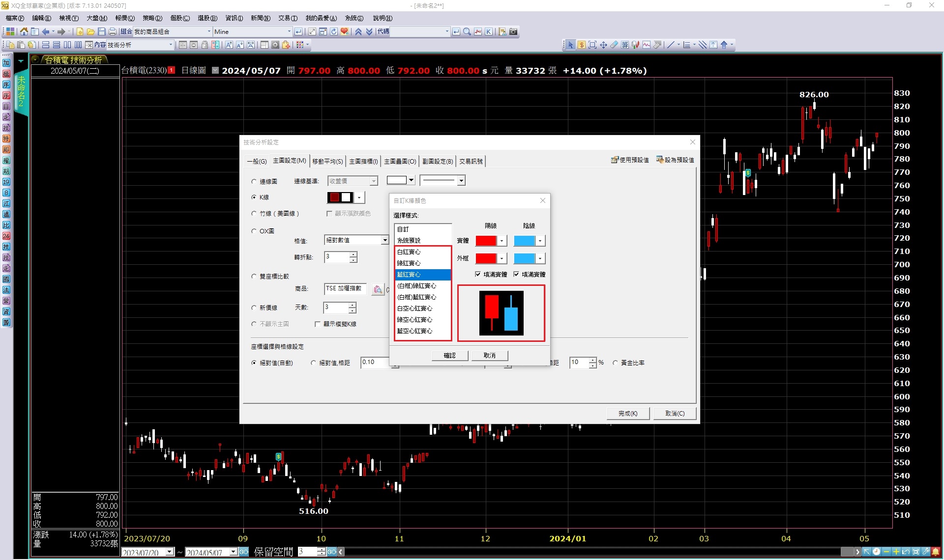The height and width of the screenshot is (560, 944).
Task: Expand the 絕對數值 格值 dropdown
Action: [384, 240]
